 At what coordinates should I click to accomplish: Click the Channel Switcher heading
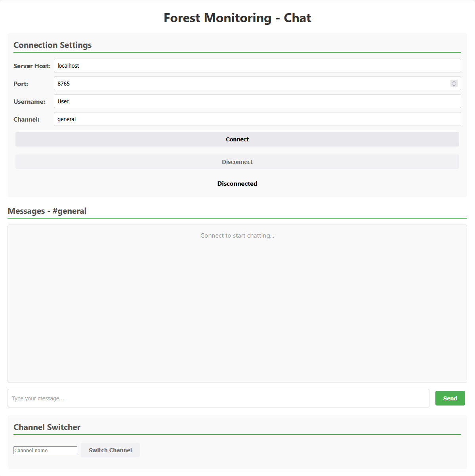(47, 427)
